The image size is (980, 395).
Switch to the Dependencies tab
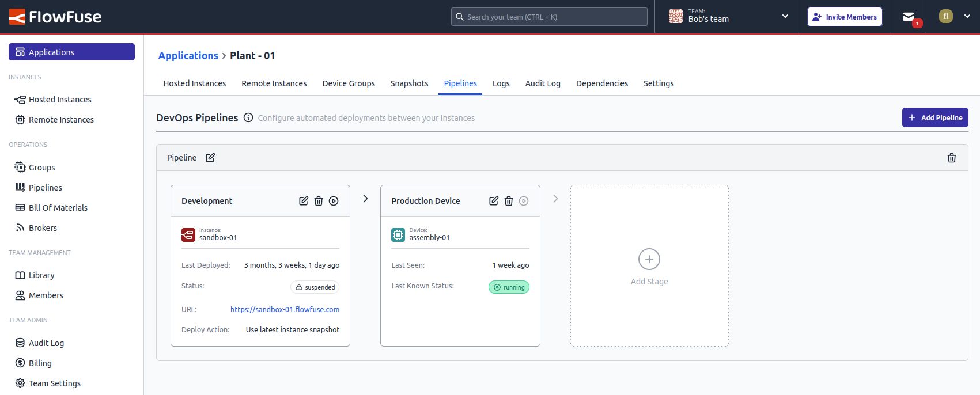click(x=602, y=83)
